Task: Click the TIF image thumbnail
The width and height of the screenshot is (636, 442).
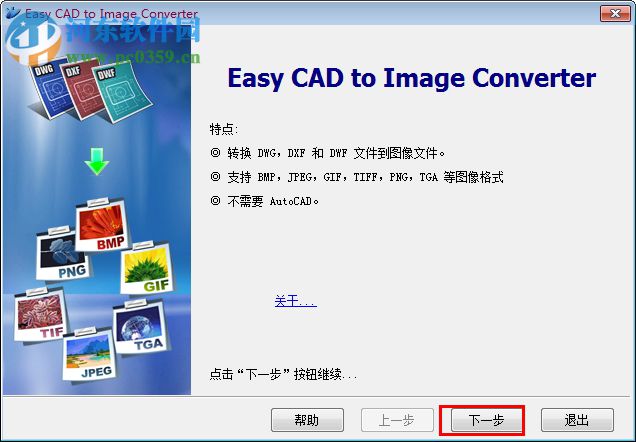Action: point(40,315)
